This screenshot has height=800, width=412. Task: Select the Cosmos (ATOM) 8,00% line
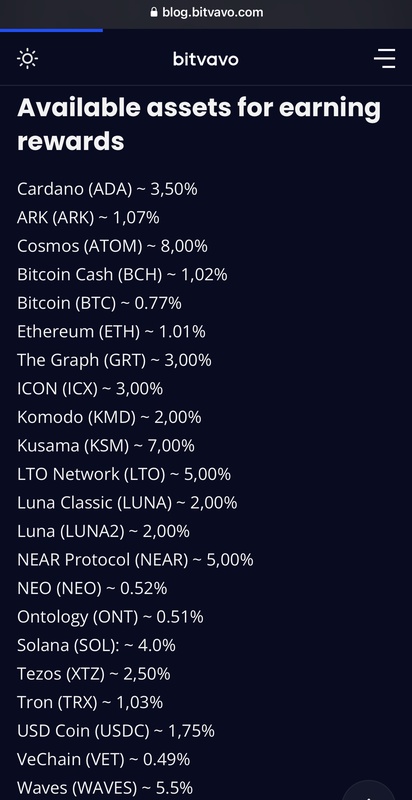click(x=112, y=246)
